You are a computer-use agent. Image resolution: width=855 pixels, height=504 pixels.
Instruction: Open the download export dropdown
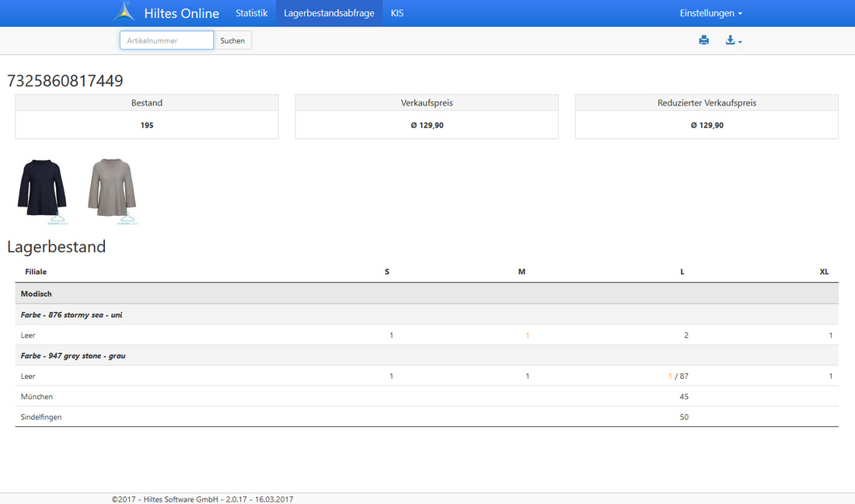click(x=733, y=40)
